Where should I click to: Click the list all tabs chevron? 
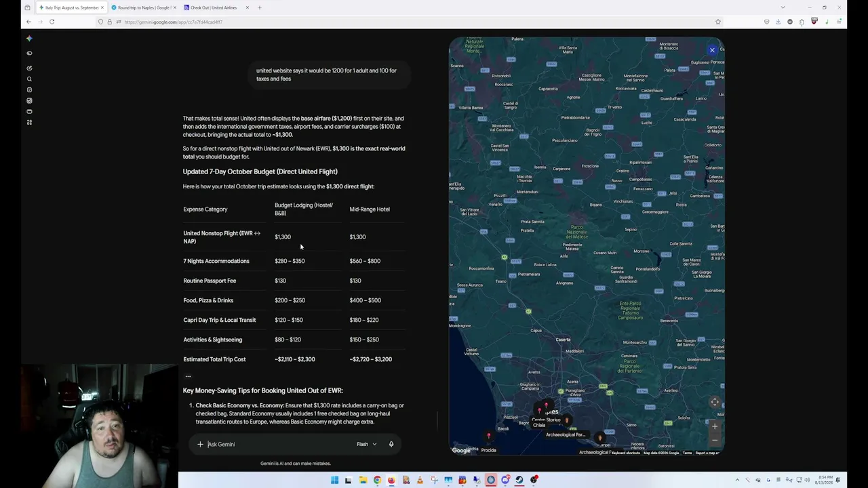pos(783,7)
